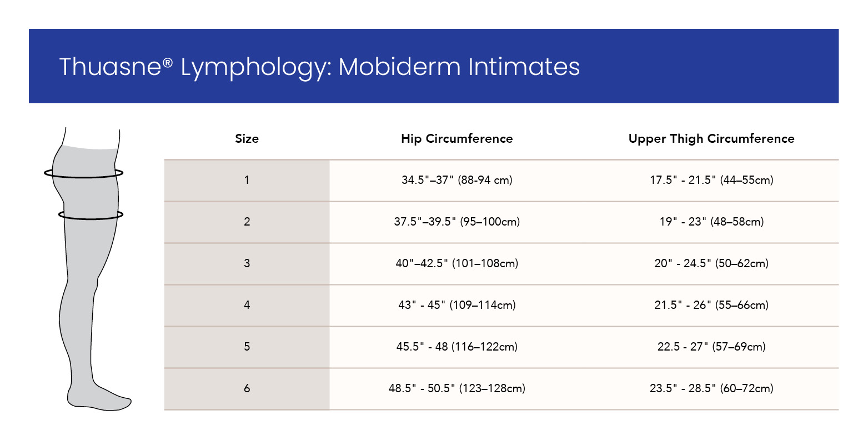Select hip range 48.5" - 50.5" cell
Screen dimensions: 868x440
click(x=456, y=388)
